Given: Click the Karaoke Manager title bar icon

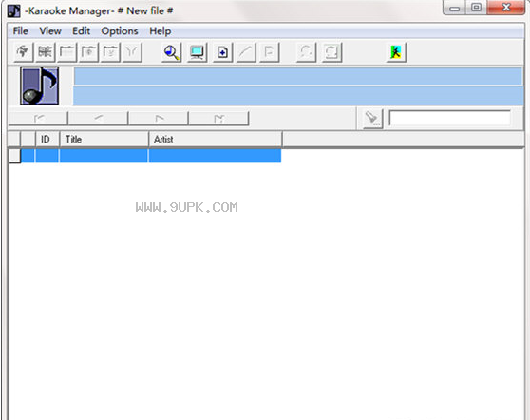Looking at the screenshot, I should pyautogui.click(x=14, y=10).
